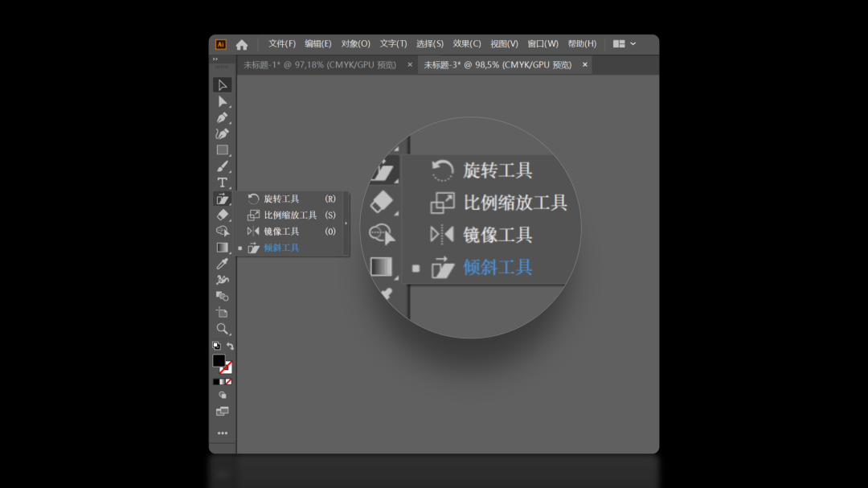Open the workspace switcher icon
This screenshot has height=488, width=868.
click(x=619, y=43)
